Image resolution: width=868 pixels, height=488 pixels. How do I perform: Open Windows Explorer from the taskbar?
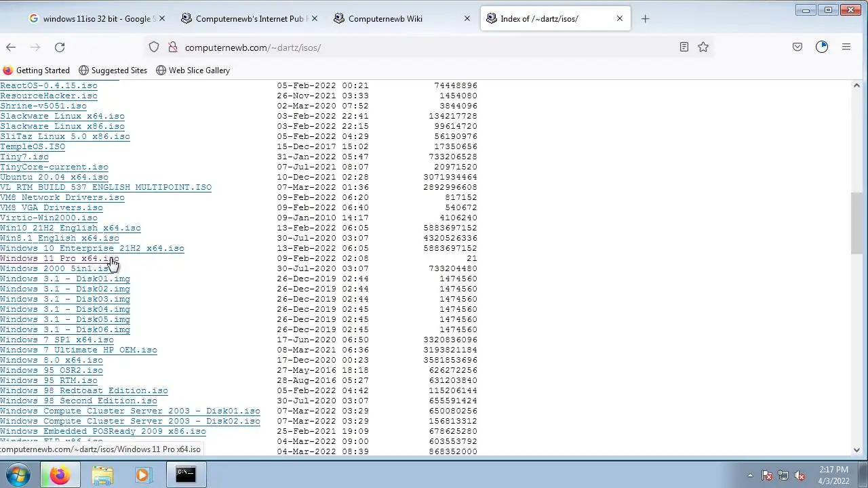[102, 474]
